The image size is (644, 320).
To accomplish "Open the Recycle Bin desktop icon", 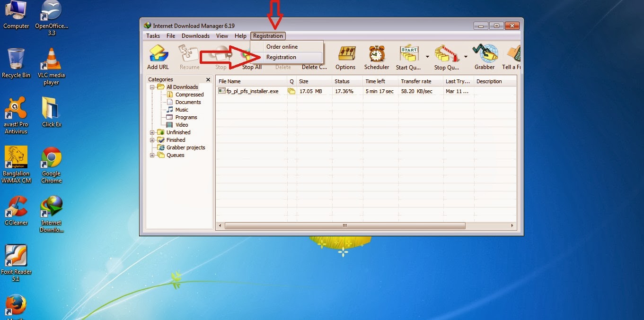I will (16, 64).
